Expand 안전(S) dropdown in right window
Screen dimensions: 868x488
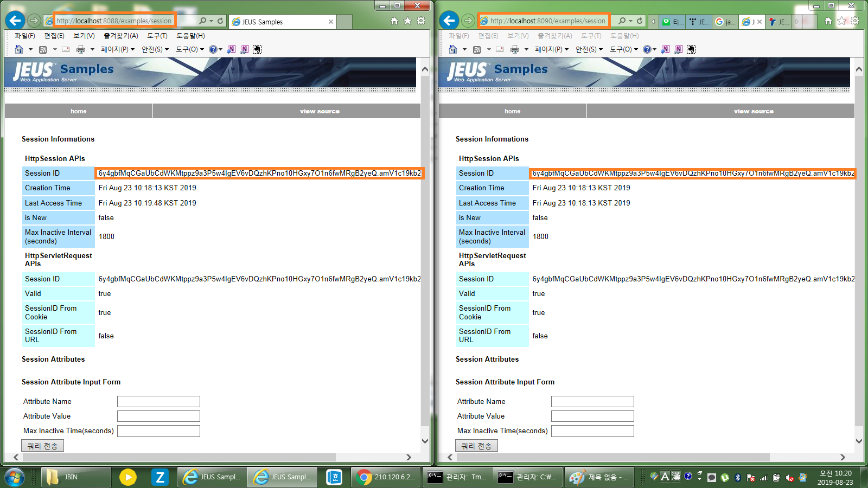(589, 49)
